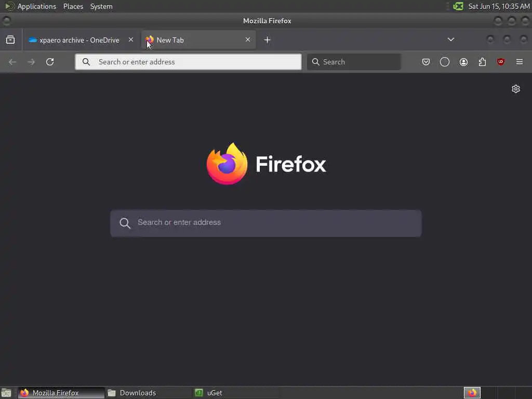Click magnifier icon in the address bar
The width and height of the screenshot is (532, 399).
87,62
